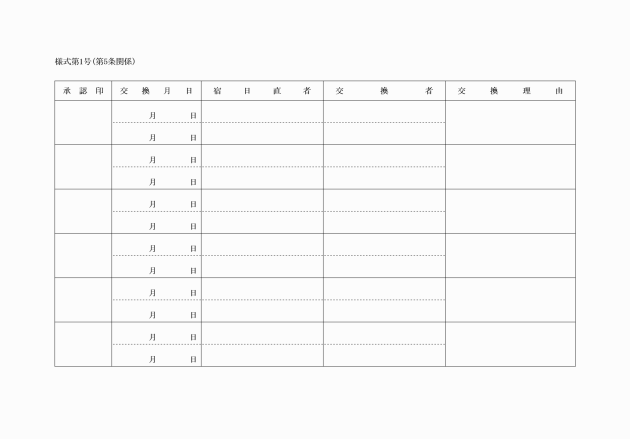Click the last row's empty 承認印 cell
The width and height of the screenshot is (630, 439).
tap(83, 344)
